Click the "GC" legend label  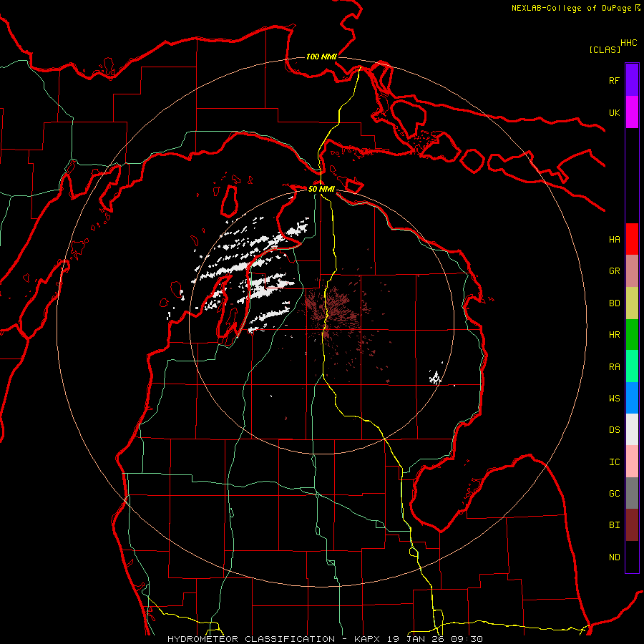coord(614,493)
